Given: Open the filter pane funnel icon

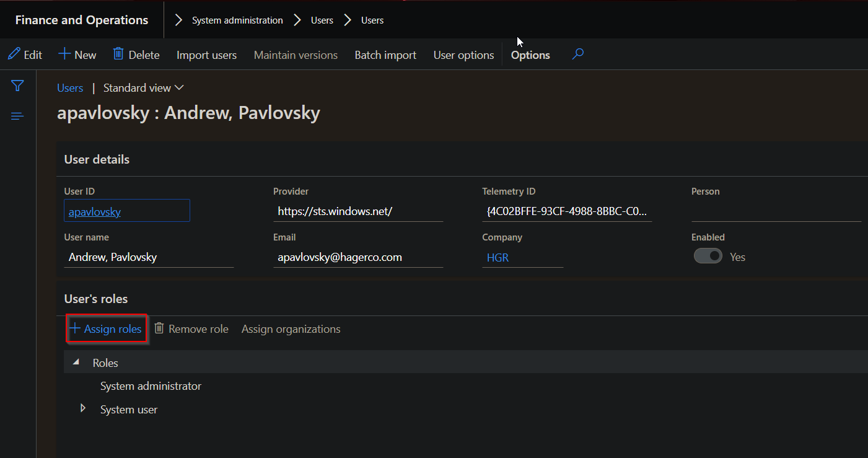Looking at the screenshot, I should (x=17, y=86).
